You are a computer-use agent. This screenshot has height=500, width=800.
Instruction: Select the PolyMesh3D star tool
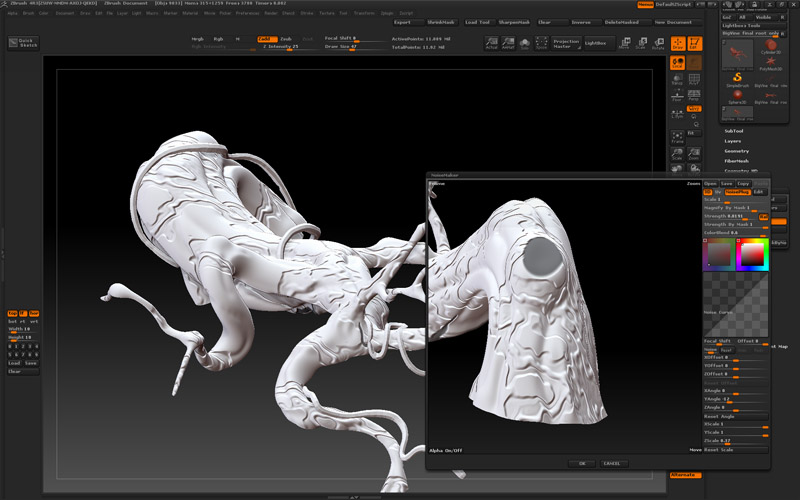coord(770,63)
